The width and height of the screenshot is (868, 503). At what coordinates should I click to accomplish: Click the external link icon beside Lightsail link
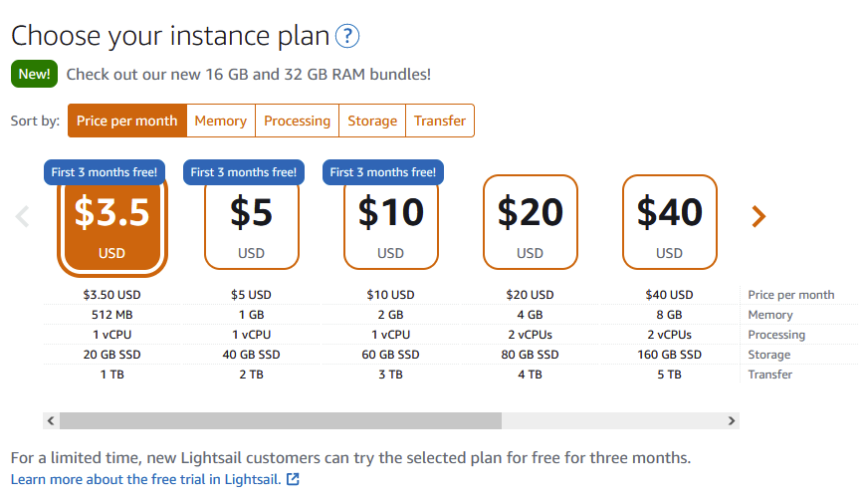pos(293,479)
